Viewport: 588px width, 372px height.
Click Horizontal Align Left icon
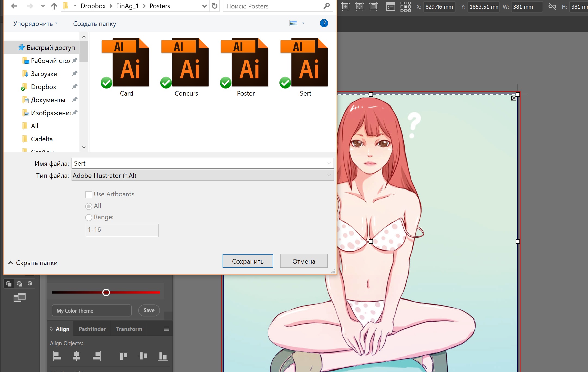pyautogui.click(x=57, y=356)
